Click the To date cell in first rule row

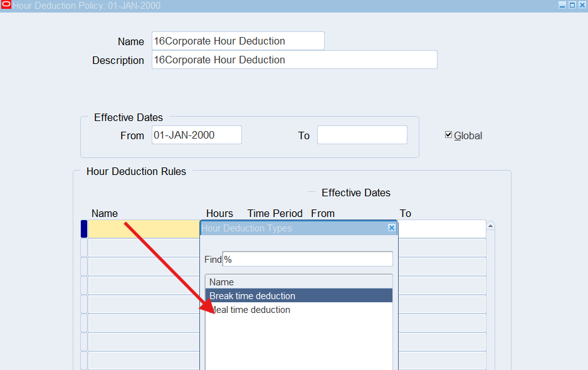click(441, 229)
